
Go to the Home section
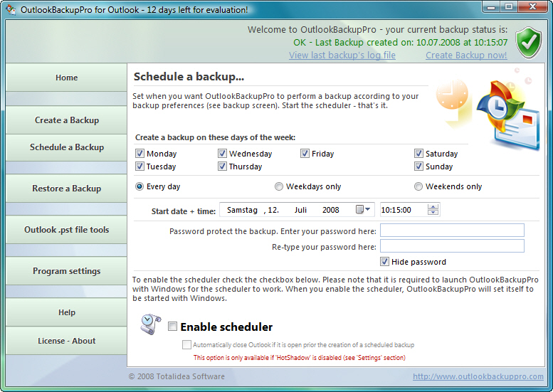66,78
